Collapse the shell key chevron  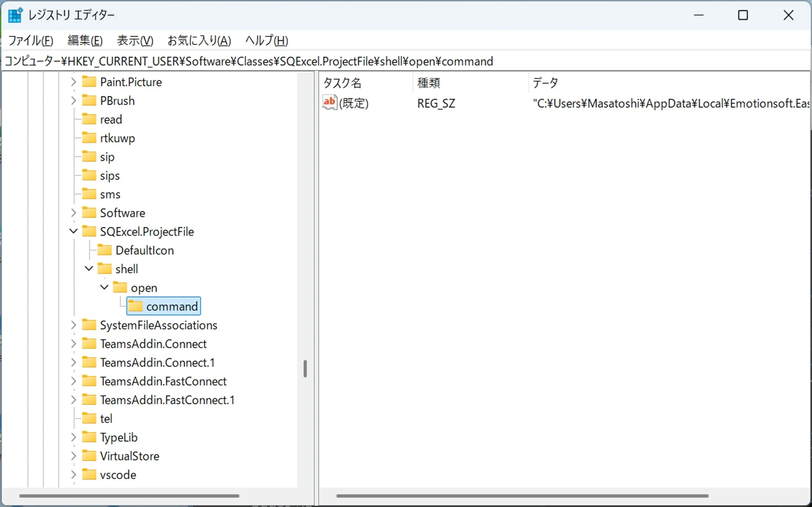(89, 269)
